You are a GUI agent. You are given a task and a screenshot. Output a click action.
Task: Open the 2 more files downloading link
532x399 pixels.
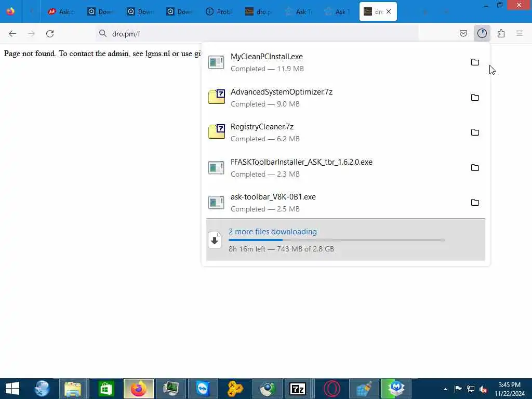click(273, 232)
